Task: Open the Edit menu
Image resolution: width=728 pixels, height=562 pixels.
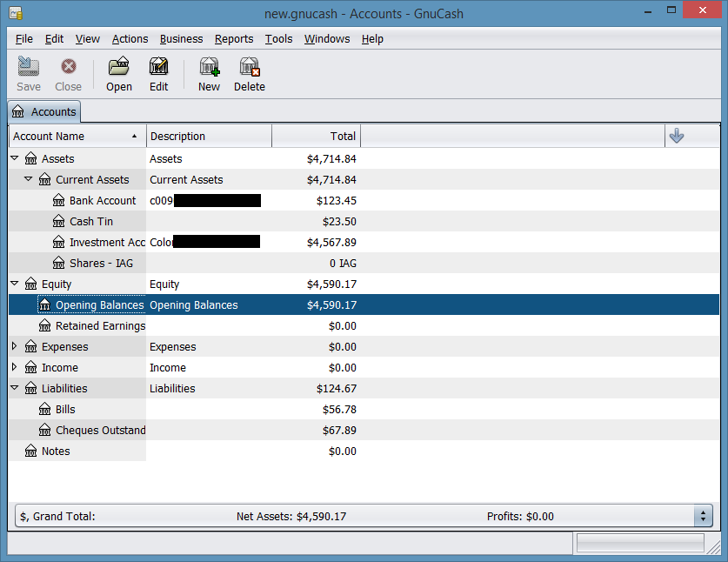Action: coord(54,39)
